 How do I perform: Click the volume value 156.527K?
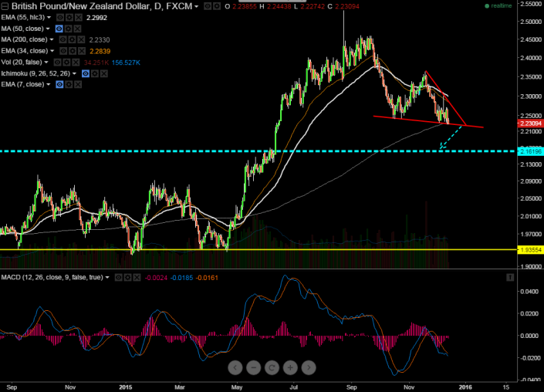coord(126,63)
